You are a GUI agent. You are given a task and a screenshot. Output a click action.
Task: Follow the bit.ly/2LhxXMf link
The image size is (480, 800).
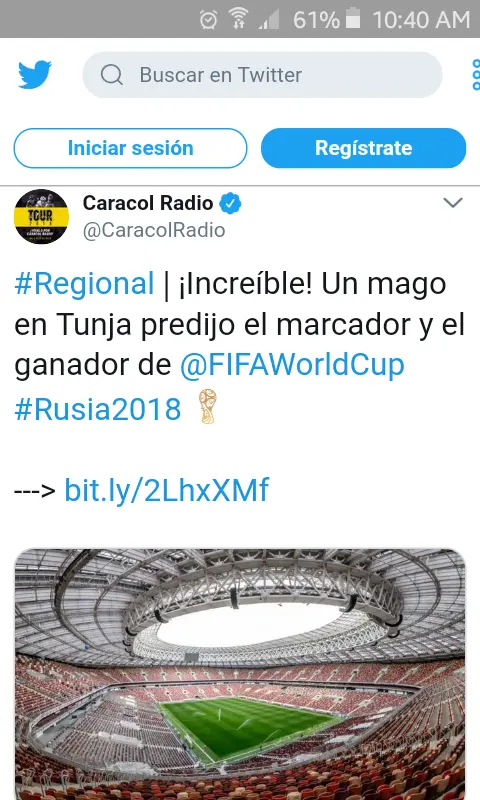click(x=166, y=491)
